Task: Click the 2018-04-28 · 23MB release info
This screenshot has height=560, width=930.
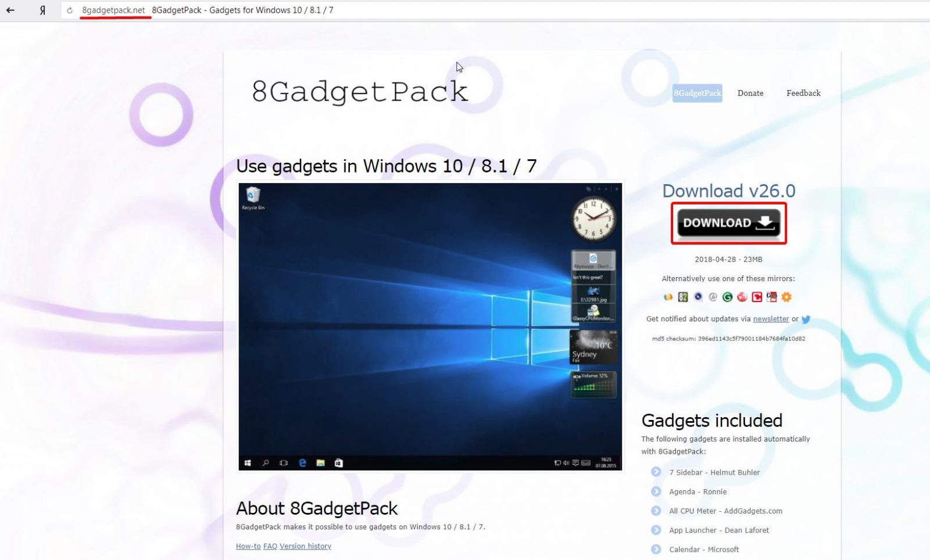Action: point(728,260)
